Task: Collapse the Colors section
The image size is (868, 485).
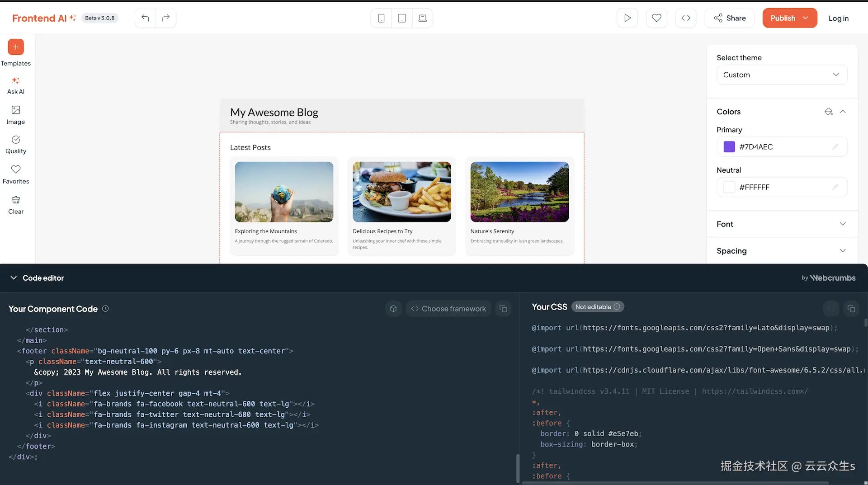Action: click(x=843, y=112)
